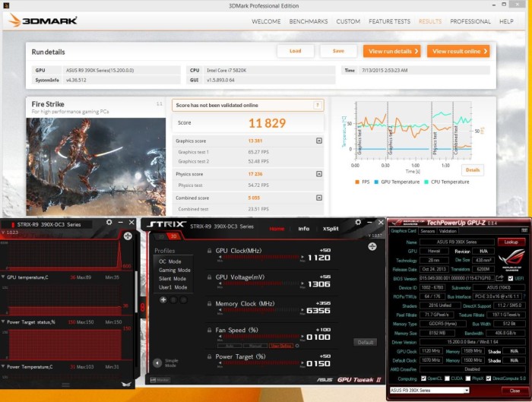Click GPU Voltage decrease arrow
The height and width of the screenshot is (402, 532).
tap(220, 283)
